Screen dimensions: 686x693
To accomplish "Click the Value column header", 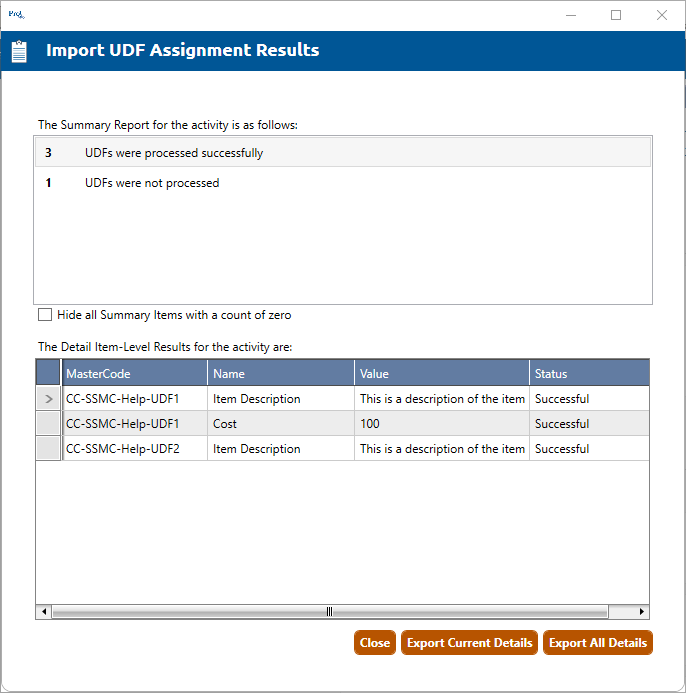I will coord(441,374).
